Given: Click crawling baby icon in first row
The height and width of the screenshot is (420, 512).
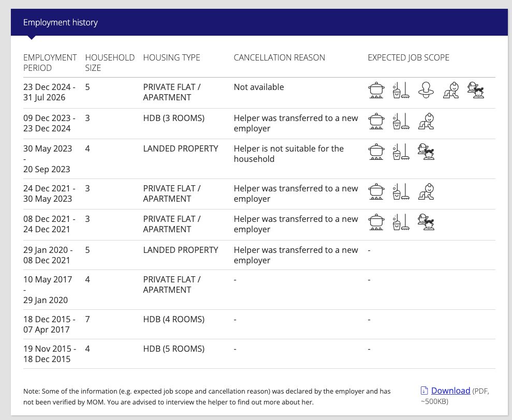Looking at the screenshot, I should pos(451,91).
